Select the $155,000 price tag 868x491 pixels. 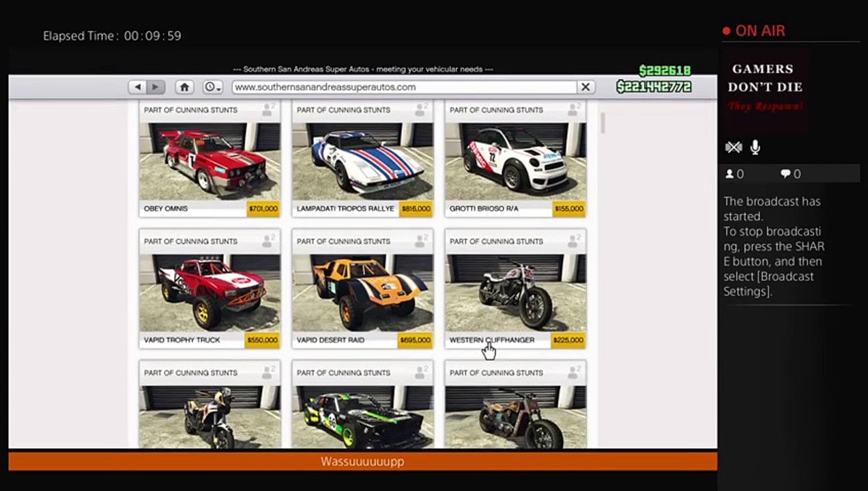tap(568, 209)
